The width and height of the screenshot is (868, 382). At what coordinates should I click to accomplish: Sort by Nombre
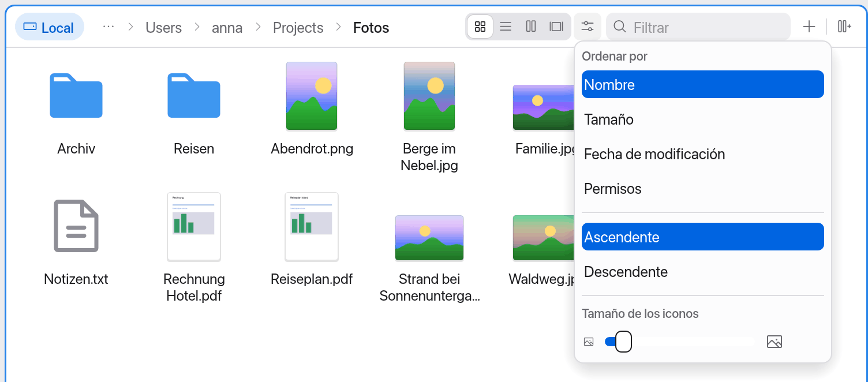(703, 84)
